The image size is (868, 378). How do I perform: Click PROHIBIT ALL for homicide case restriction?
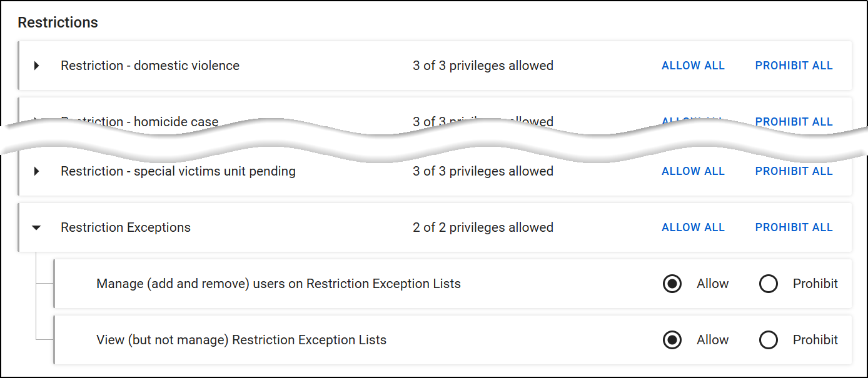(794, 121)
